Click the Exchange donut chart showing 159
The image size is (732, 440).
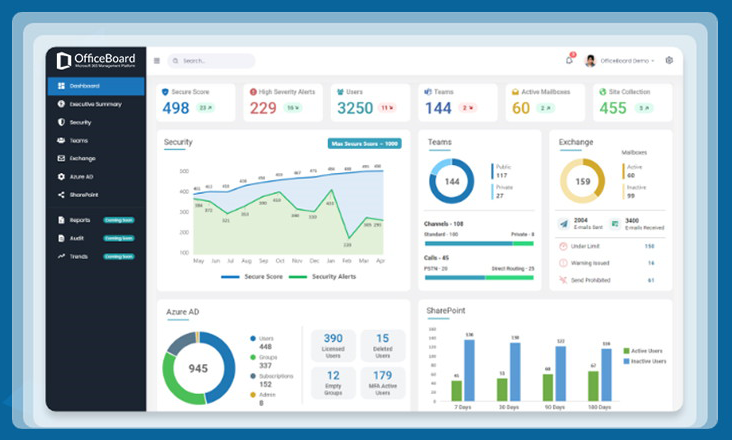pos(583,181)
